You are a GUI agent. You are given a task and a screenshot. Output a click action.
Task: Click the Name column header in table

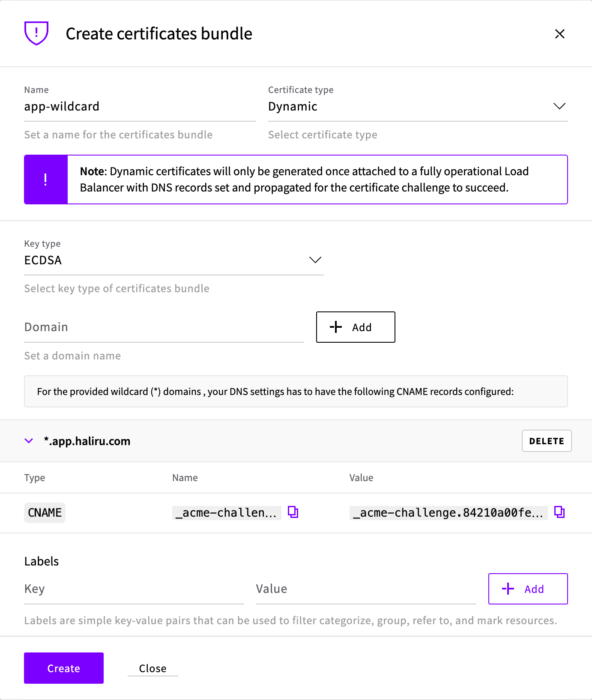click(x=185, y=478)
